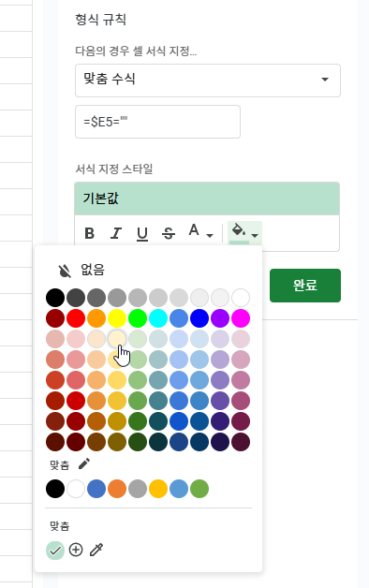Open the text color picker
369x588 pixels.
[x=200, y=231]
